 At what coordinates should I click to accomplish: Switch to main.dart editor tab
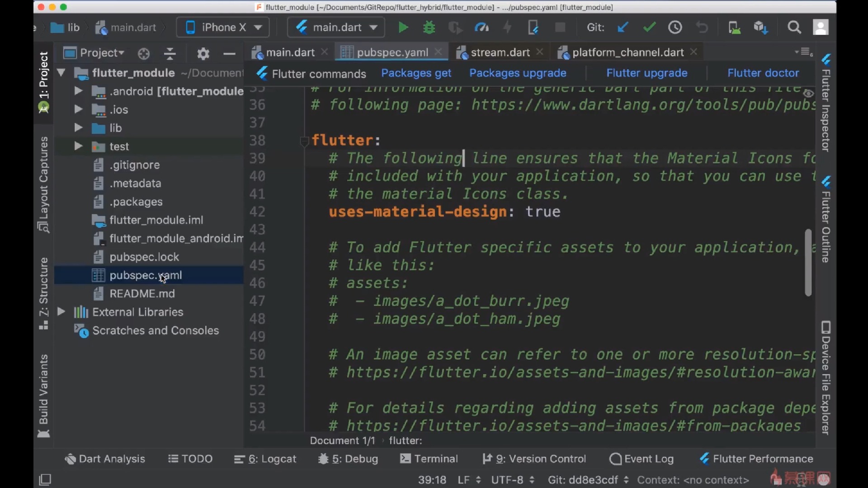click(x=290, y=52)
